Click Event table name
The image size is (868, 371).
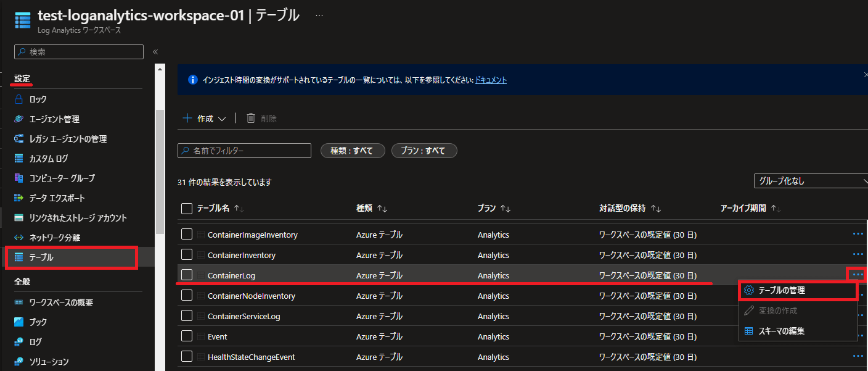217,336
